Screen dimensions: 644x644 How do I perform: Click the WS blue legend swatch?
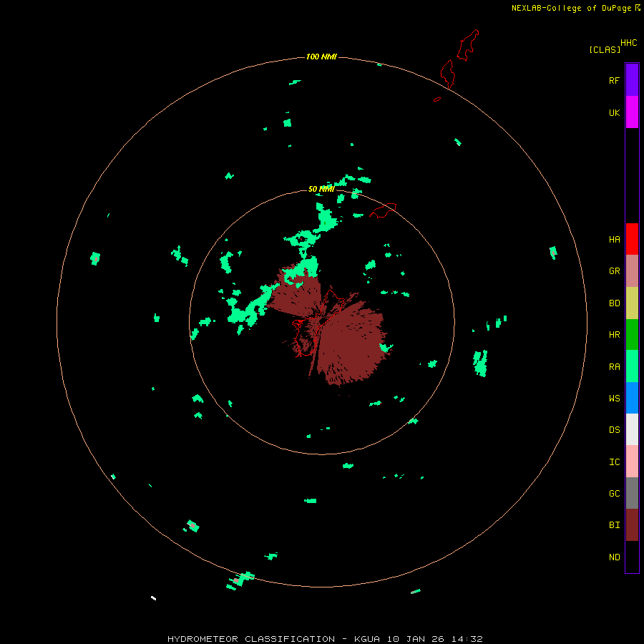point(632,398)
